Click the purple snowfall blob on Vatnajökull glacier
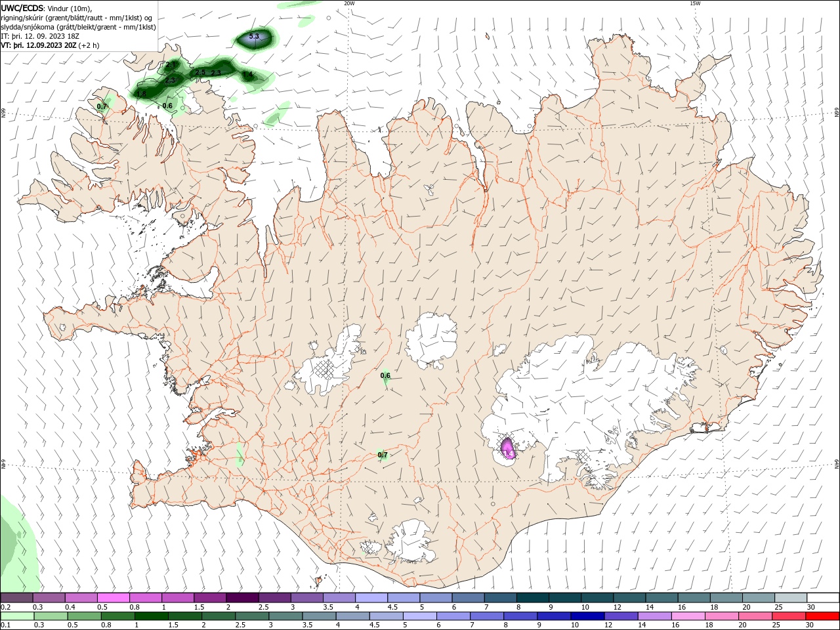Screen dimensions: 840x630 click(x=507, y=449)
